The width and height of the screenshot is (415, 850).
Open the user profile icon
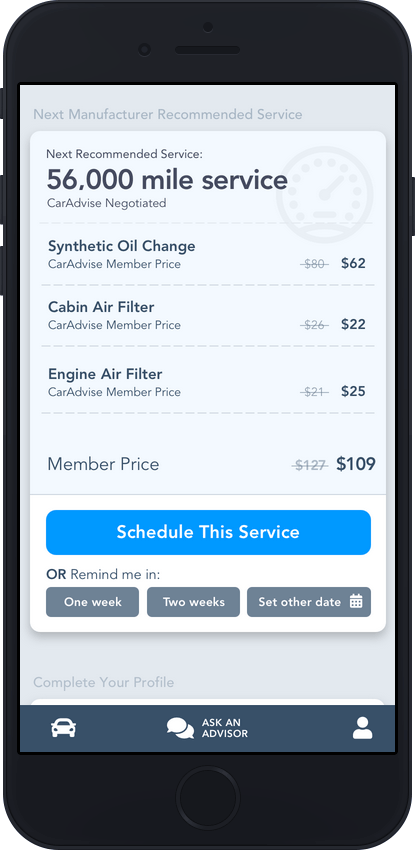(362, 728)
